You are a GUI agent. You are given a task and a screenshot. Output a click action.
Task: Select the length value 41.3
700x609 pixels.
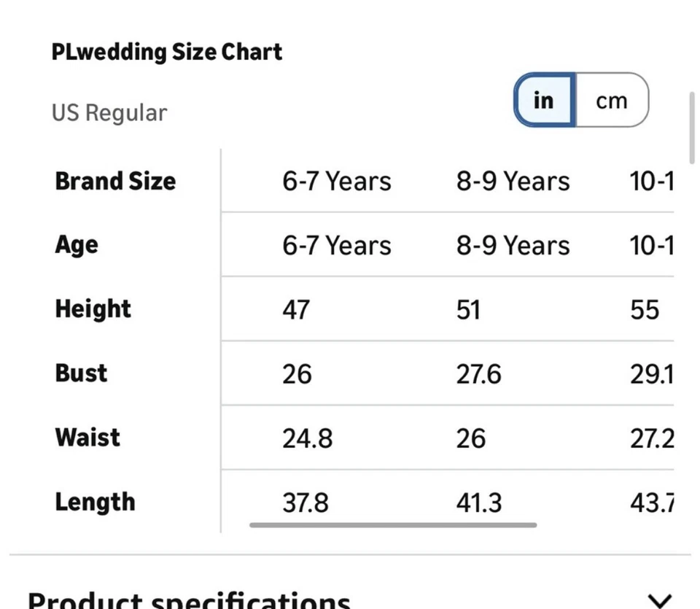click(479, 503)
